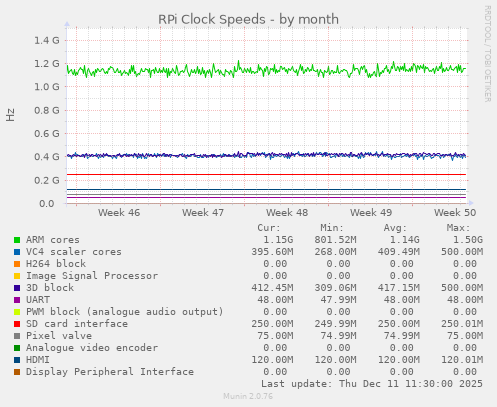The width and height of the screenshot is (497, 407).
Task: Click the 'Week 49' x-axis label
Action: point(371,213)
